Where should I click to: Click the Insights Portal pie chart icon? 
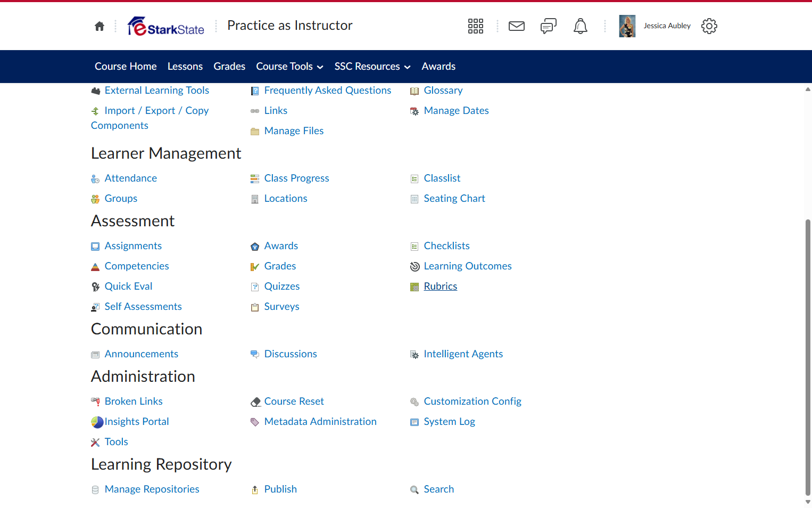[x=97, y=422]
